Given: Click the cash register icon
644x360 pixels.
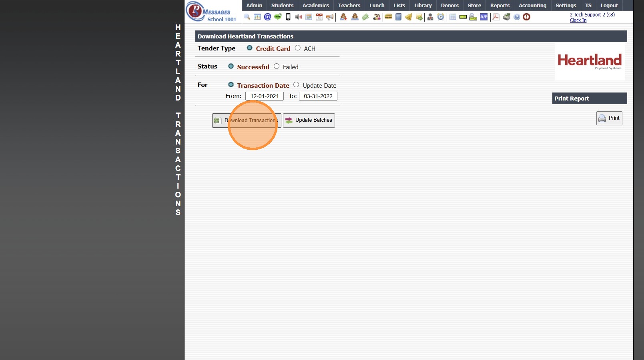Looking at the screenshot, I should (506, 17).
